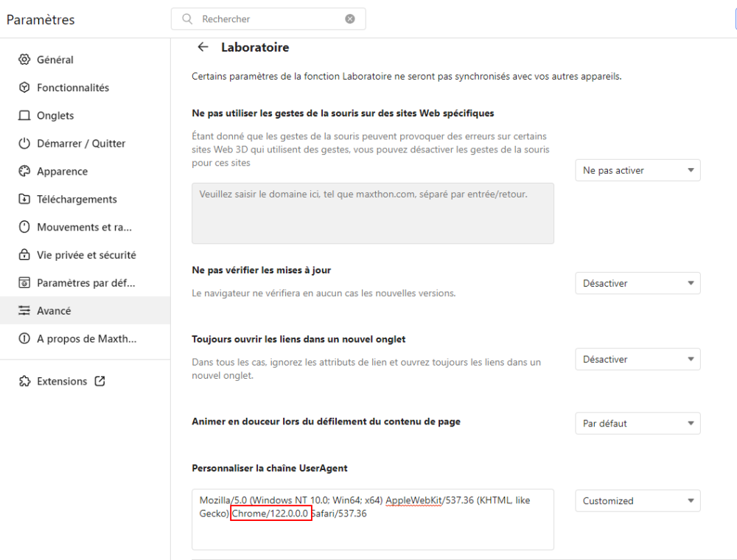Click the Vie privée et sécurité lock icon

[24, 256]
